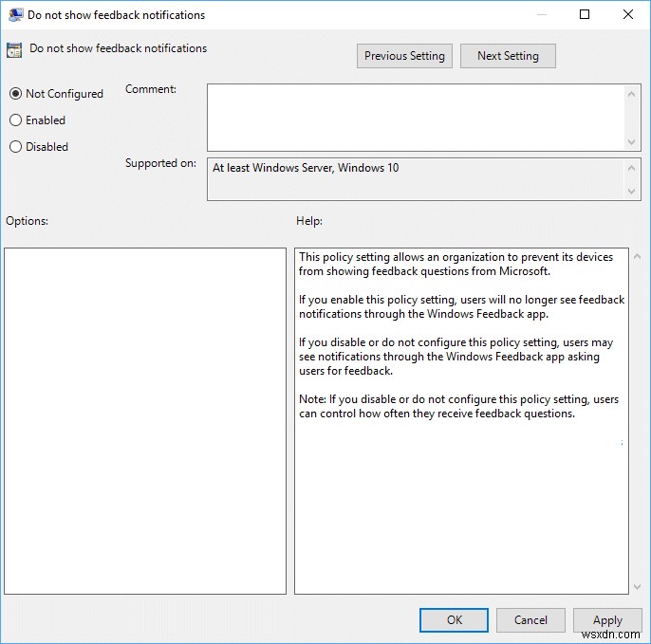This screenshot has height=644, width=651.
Task: Minimize the dialog window
Action: tap(541, 14)
